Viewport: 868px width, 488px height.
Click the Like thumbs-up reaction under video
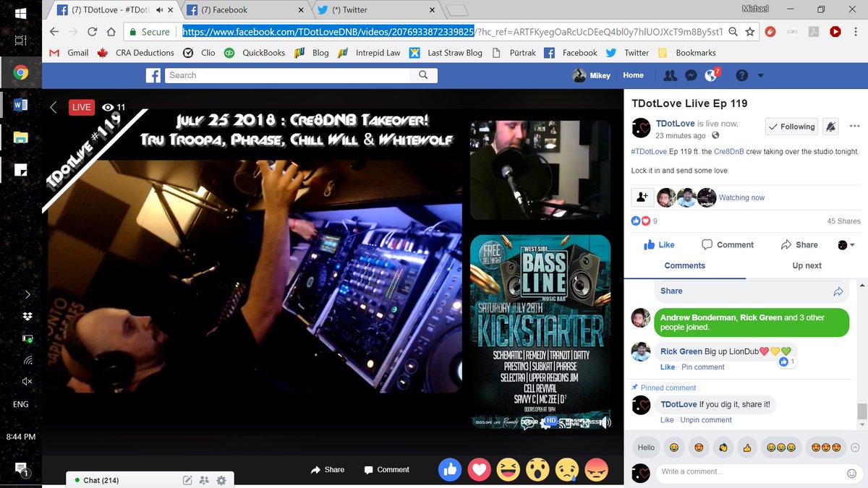pyautogui.click(x=450, y=470)
